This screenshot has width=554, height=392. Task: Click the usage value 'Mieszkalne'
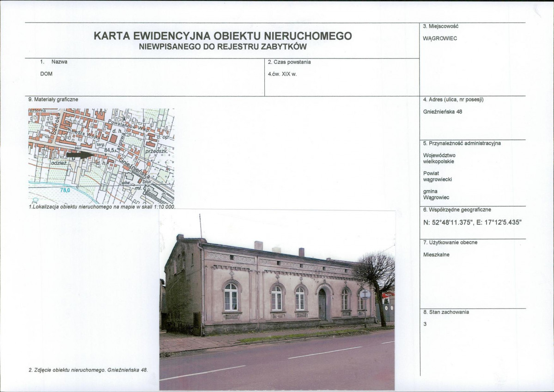click(x=436, y=255)
